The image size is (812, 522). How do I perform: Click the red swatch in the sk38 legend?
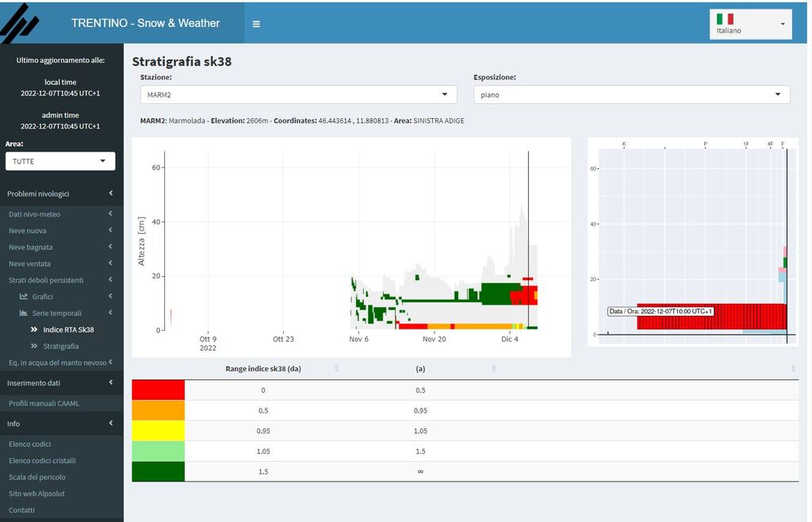[158, 390]
